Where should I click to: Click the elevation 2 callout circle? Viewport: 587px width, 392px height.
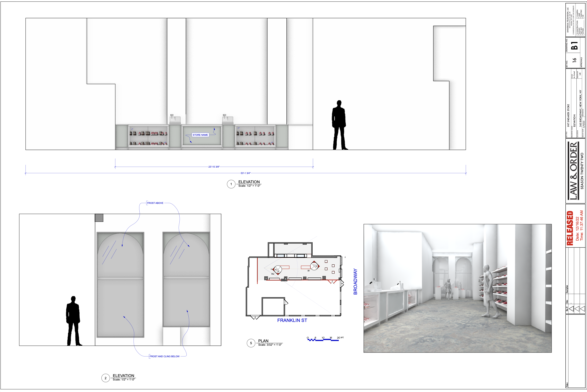pyautogui.click(x=105, y=378)
